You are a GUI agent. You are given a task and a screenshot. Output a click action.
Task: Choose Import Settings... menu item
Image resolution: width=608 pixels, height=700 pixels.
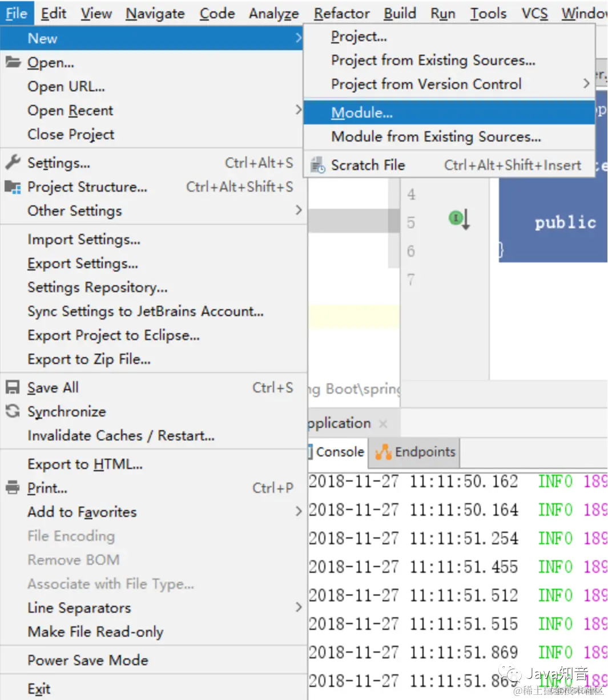(x=153, y=239)
